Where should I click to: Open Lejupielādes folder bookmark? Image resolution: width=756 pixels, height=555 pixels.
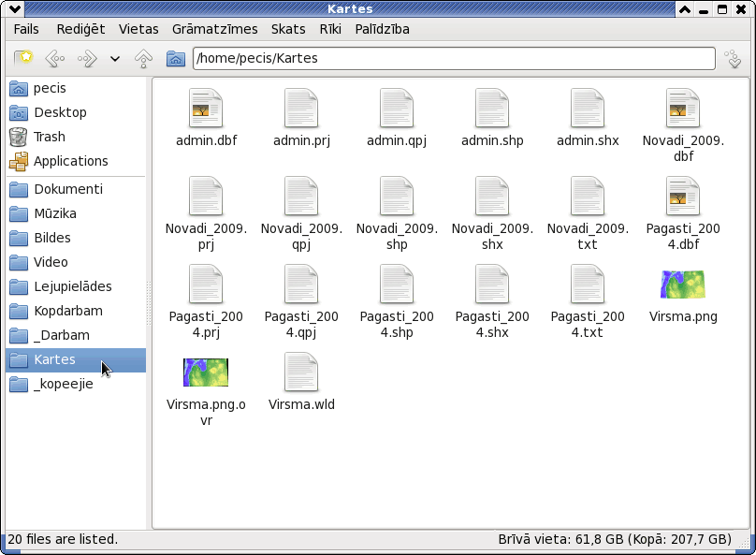76,286
